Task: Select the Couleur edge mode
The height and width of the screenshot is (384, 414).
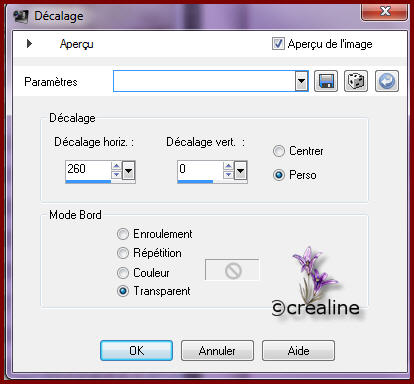Action: coord(123,273)
